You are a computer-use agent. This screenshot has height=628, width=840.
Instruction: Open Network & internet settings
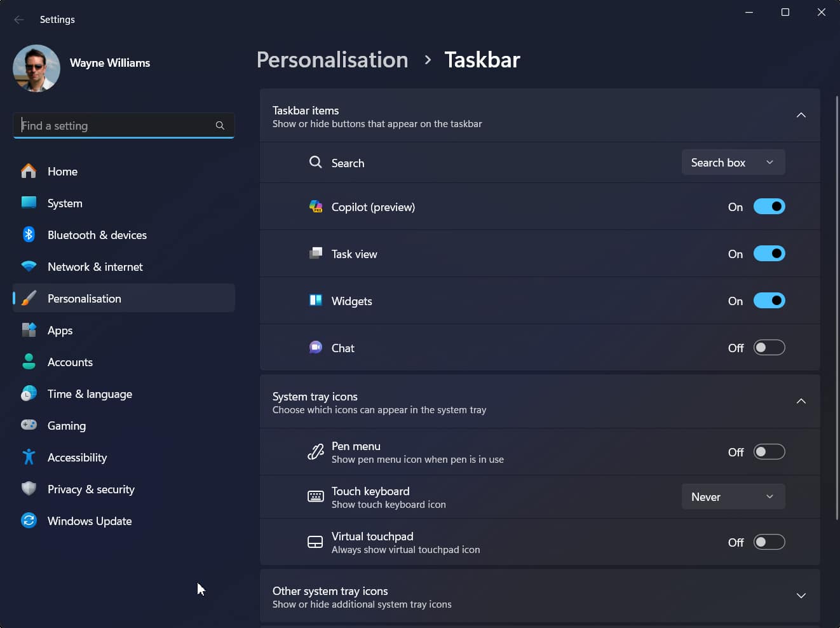95,266
